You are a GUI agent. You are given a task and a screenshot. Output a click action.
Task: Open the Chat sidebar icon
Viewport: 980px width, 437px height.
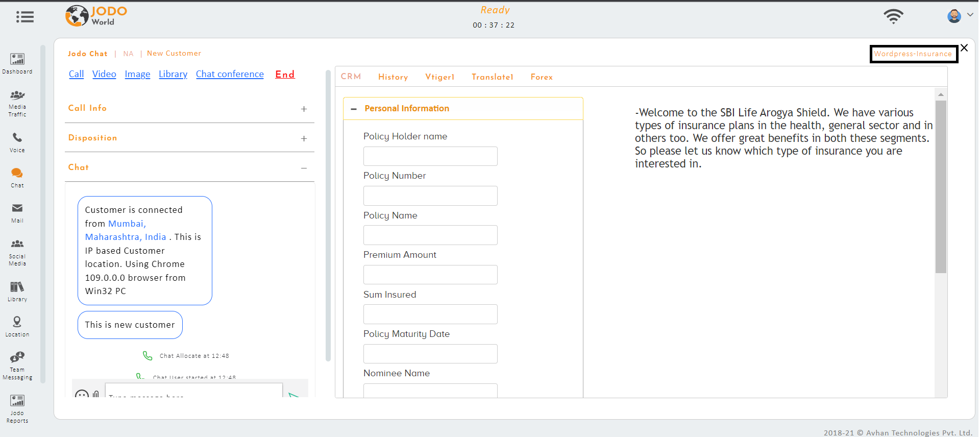(x=17, y=178)
